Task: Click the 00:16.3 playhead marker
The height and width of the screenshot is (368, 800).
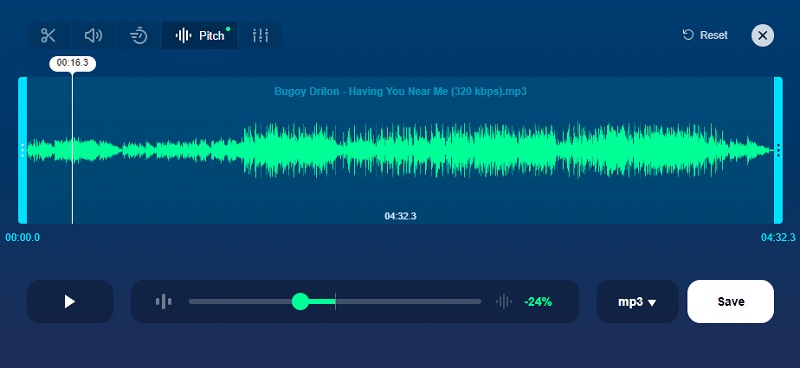Action: (72, 63)
